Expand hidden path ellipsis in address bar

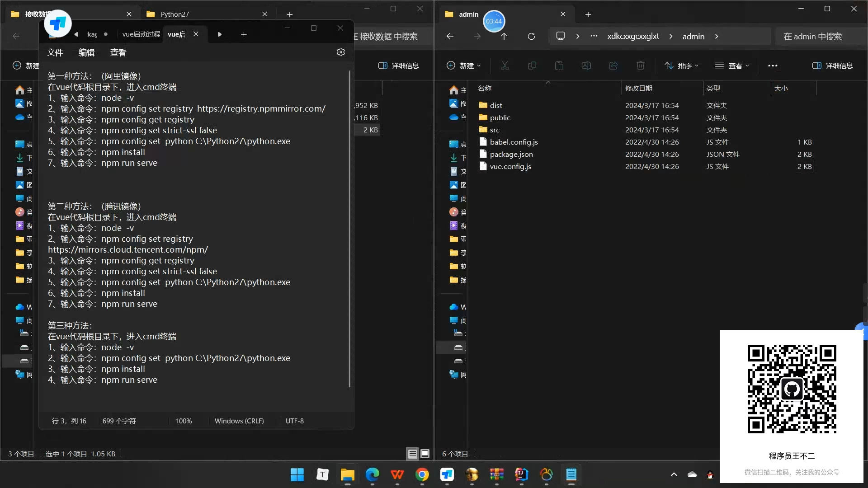coord(594,36)
